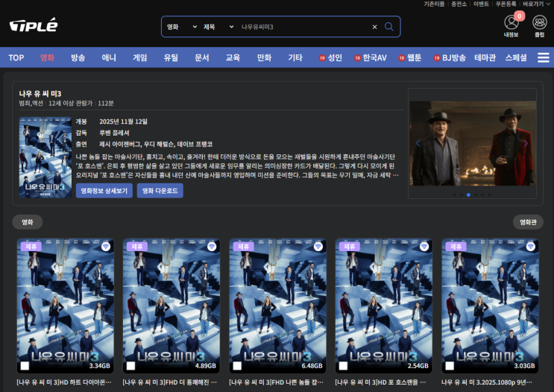Click 제휴 badge on 2.54GB card

pyautogui.click(x=350, y=247)
